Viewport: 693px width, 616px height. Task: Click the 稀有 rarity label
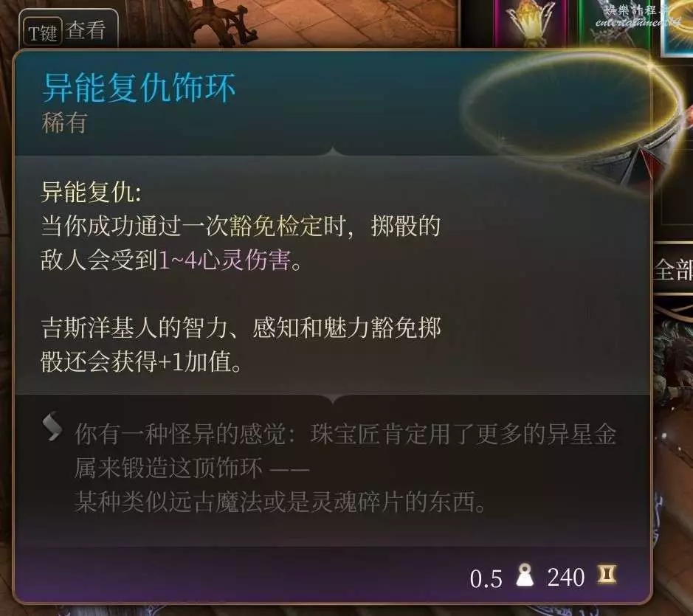click(x=64, y=122)
